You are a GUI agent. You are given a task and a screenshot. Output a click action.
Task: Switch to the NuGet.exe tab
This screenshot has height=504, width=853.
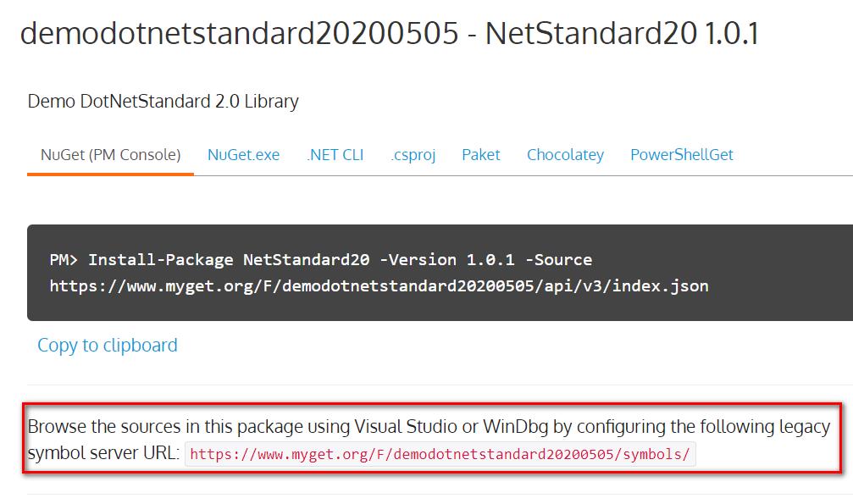click(x=243, y=155)
